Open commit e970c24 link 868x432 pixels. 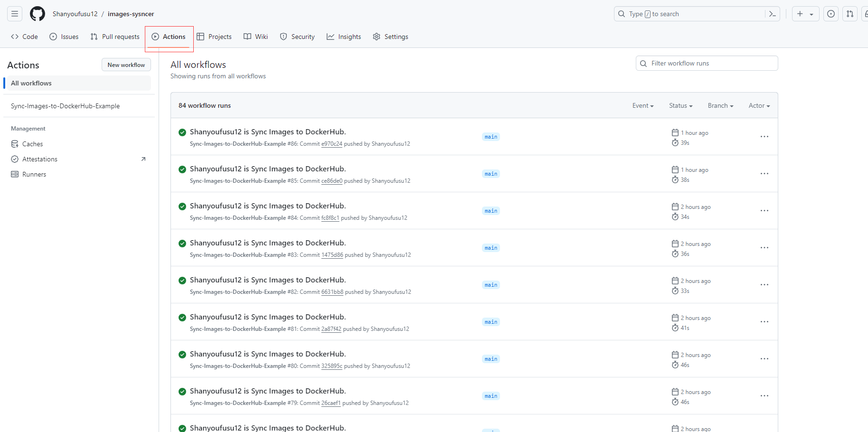tap(332, 144)
